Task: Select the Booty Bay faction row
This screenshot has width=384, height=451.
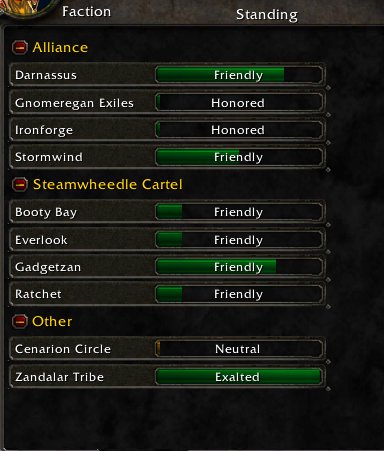Action: pos(168,212)
